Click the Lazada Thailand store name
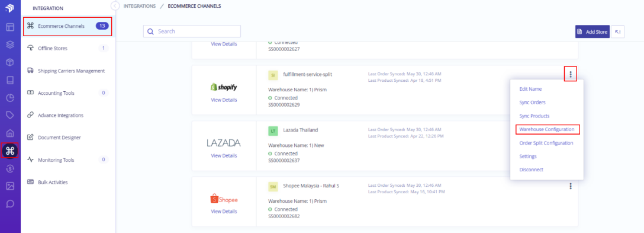Image resolution: width=644 pixels, height=233 pixels. coord(300,130)
